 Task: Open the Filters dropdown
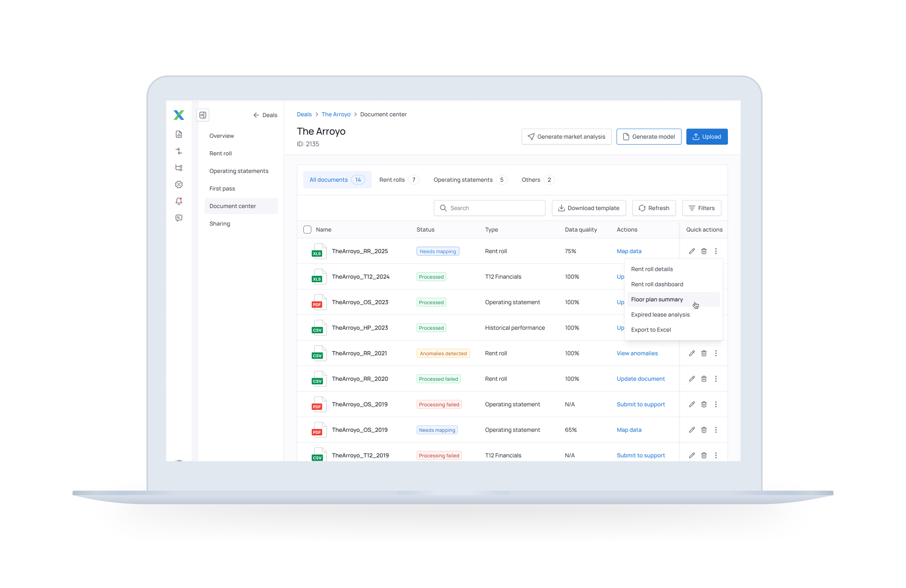(x=701, y=208)
